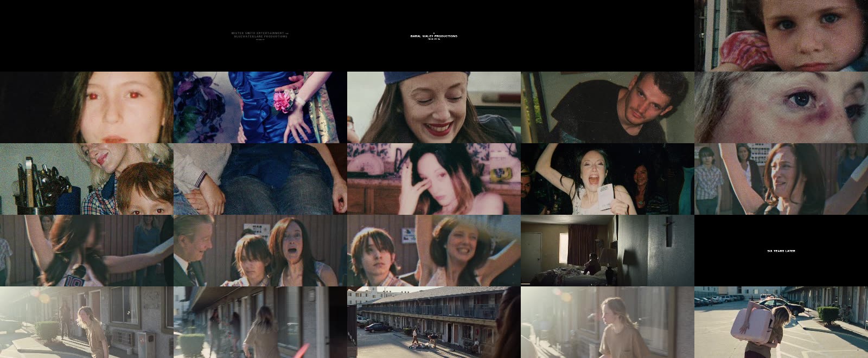Select the blue jeans and hands close-up frame
Viewport: 868px width, 358px height.
pos(260,179)
